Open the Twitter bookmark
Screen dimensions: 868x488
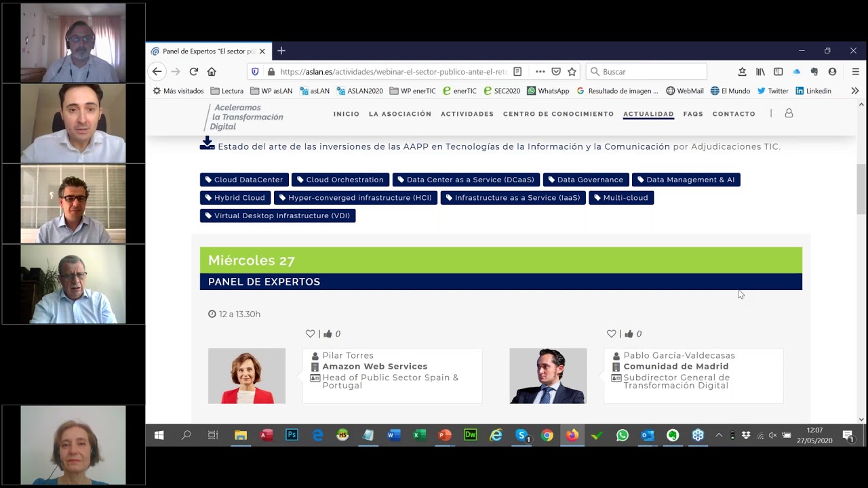pyautogui.click(x=772, y=91)
